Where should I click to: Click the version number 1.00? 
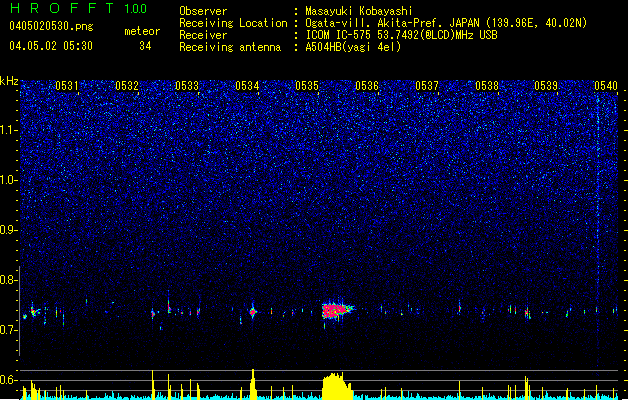pyautogui.click(x=136, y=9)
